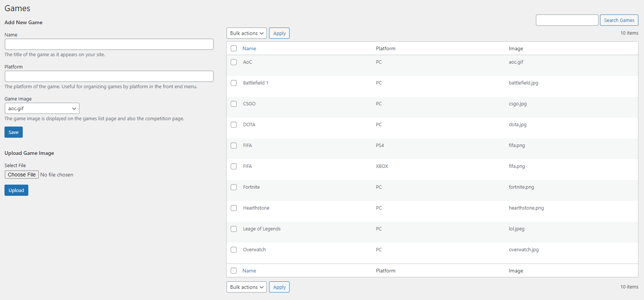Click the PS4 platform cell
Viewport: 644px width, 300px height.
[x=380, y=146]
